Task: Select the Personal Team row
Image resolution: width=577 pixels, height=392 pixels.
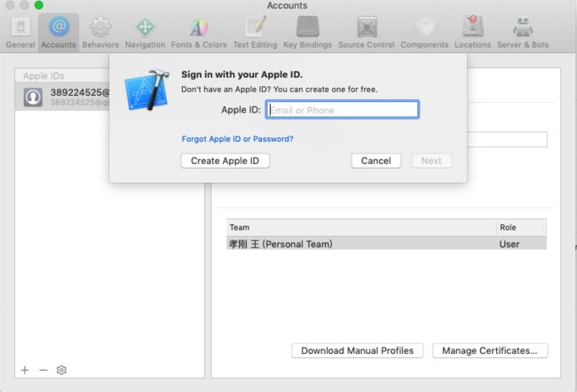Action: [x=386, y=243]
